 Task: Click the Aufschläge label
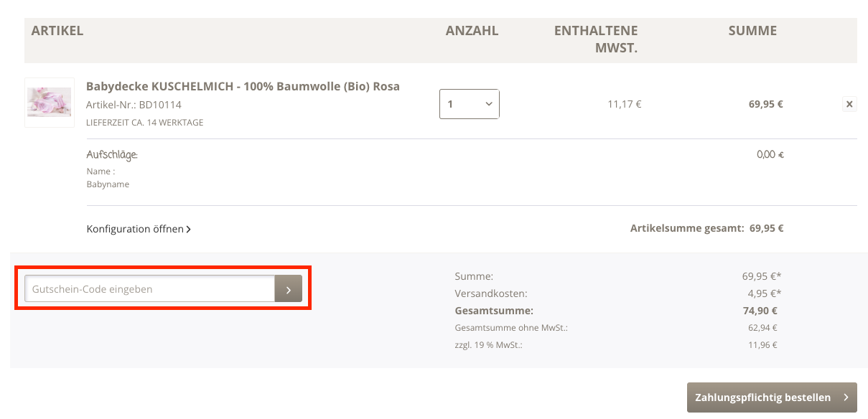(x=112, y=154)
